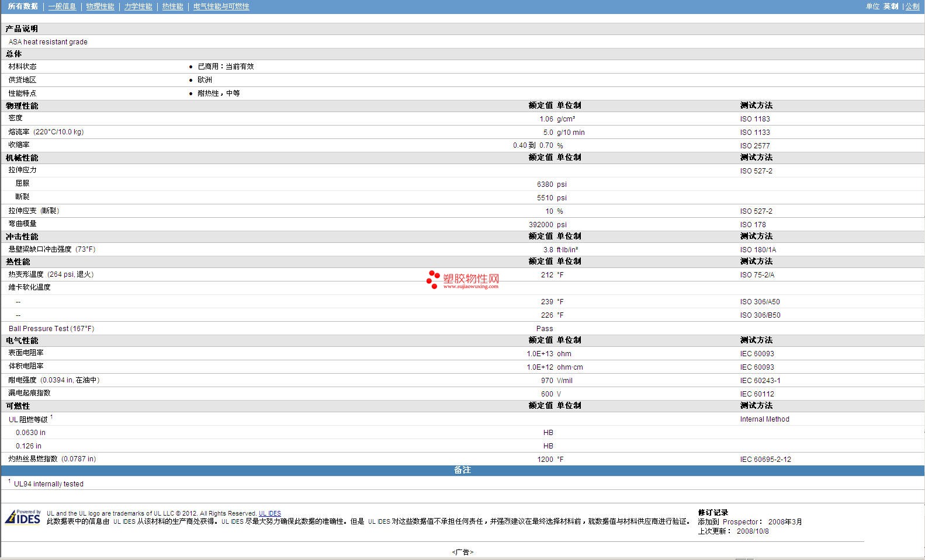The width and height of the screenshot is (925, 560).
Task: Click volume resistivity value 1.0E+12
Action: tap(540, 367)
